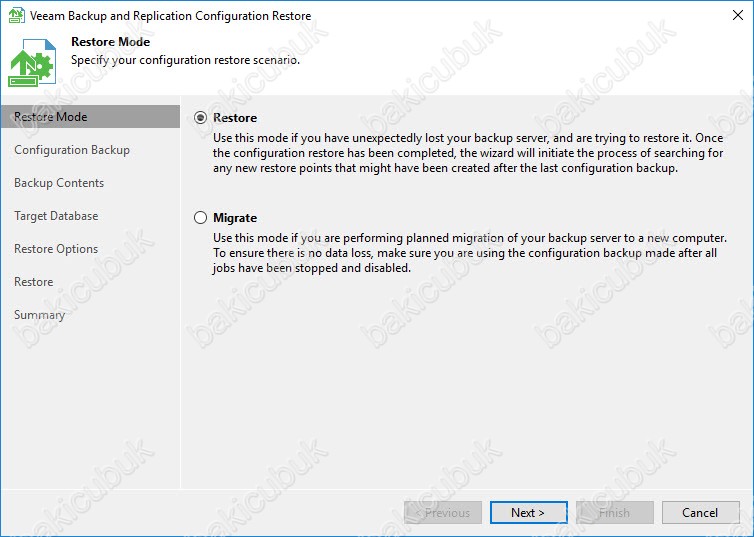Choose the Migrate mode option
Screen dimensions: 754x537
click(201, 218)
